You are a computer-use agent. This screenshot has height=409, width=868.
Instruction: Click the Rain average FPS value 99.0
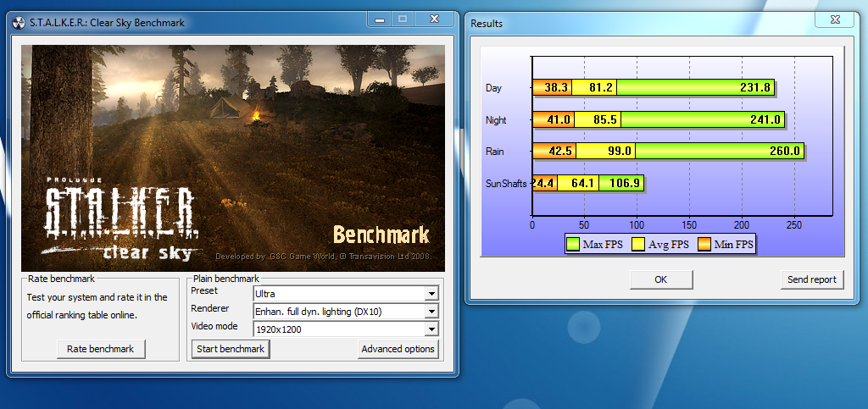point(620,151)
